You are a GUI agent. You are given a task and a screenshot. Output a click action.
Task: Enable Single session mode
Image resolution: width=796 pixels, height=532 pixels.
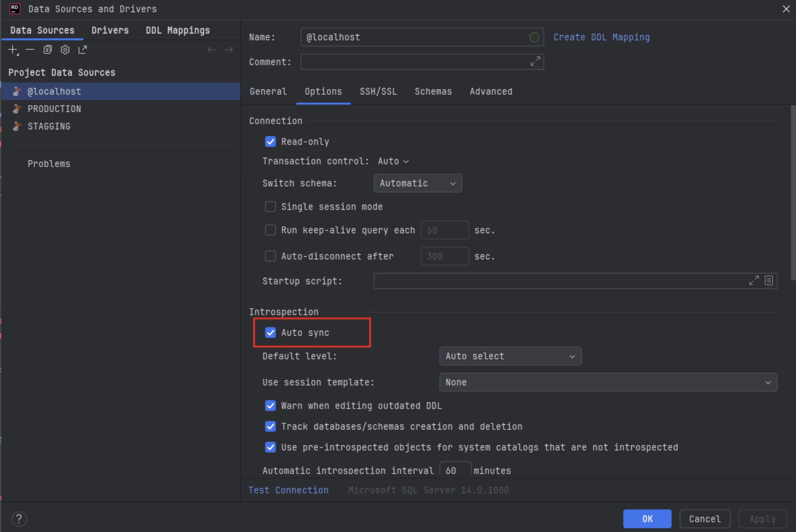click(x=270, y=206)
